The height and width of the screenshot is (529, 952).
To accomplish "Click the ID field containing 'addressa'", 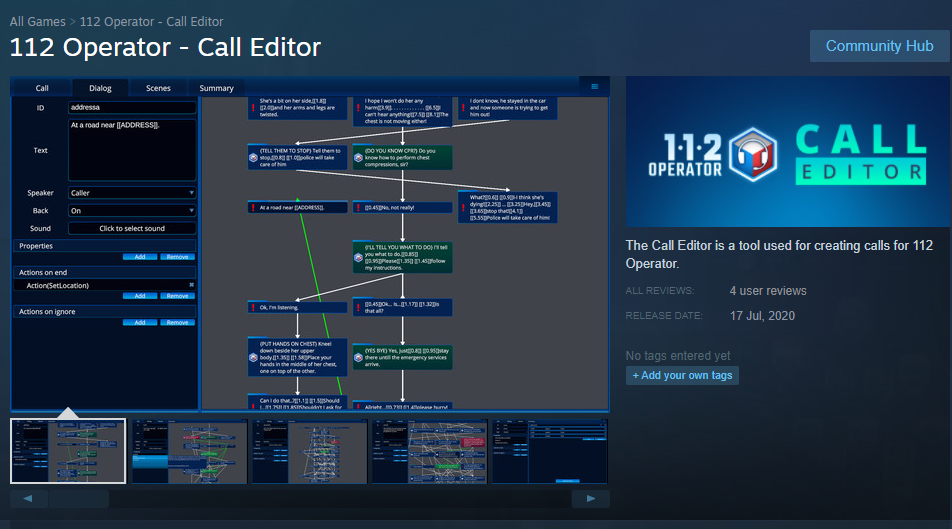I will point(132,108).
